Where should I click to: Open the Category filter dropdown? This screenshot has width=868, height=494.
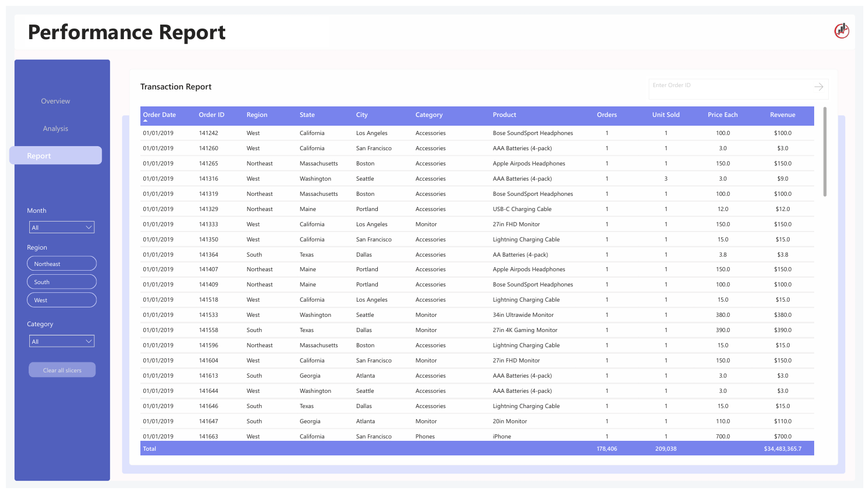(x=61, y=340)
